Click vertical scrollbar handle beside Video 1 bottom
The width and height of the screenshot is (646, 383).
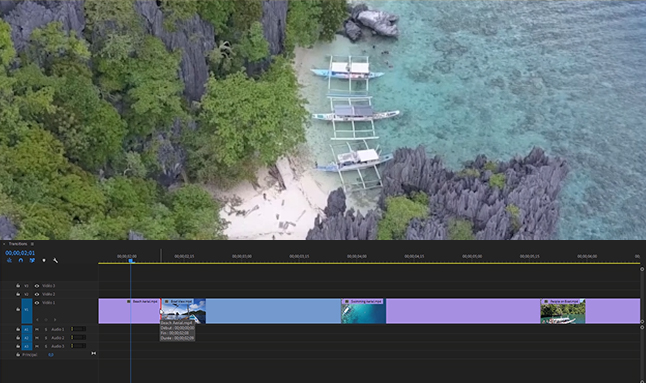(642, 321)
